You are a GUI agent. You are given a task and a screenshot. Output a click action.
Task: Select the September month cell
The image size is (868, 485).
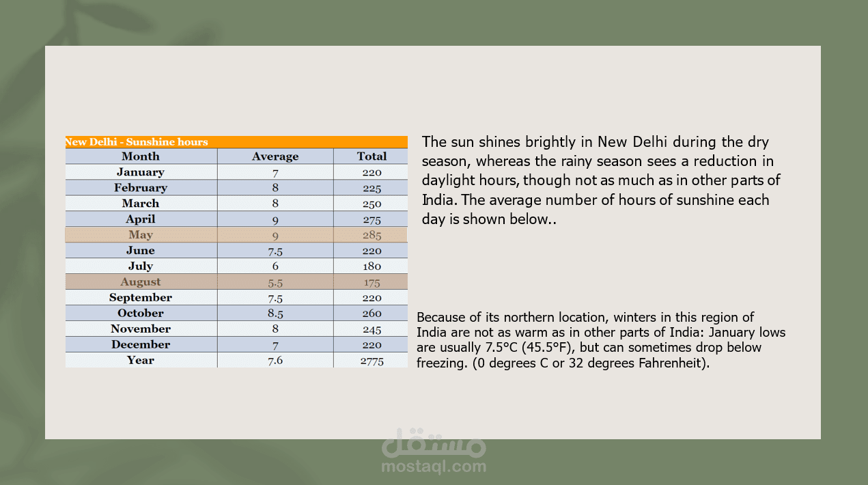(x=141, y=298)
